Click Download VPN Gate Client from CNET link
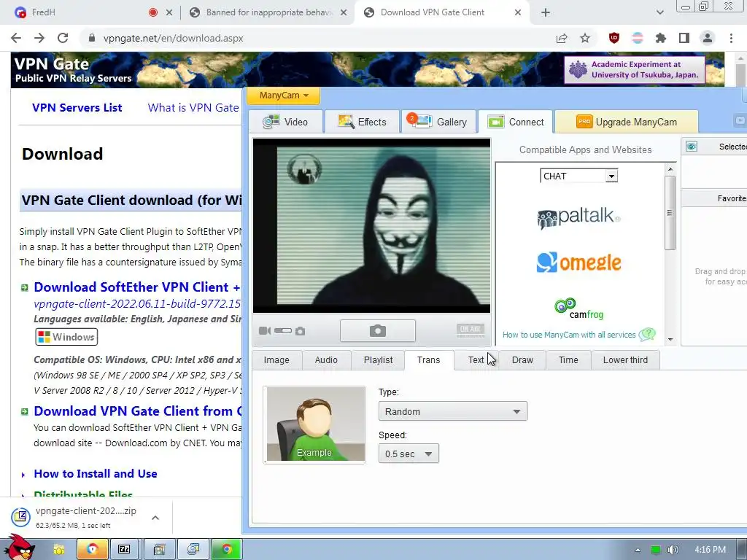Viewport: 747px width, 560px height. coord(138,411)
